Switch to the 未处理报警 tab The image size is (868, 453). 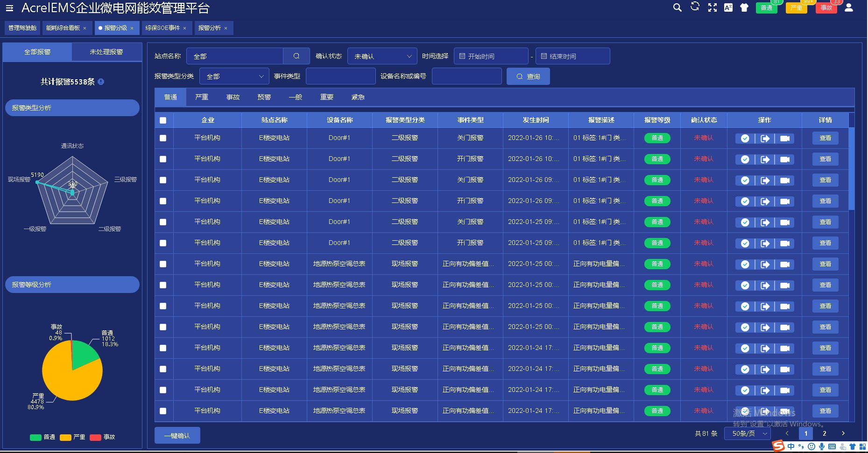106,52
